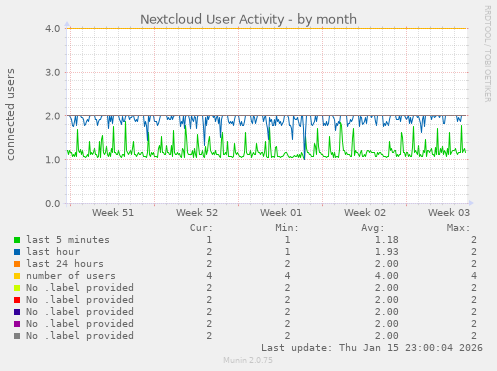Click the gray legend swatch
Image resolution: width=497 pixels, height=371 pixels.
[x=17, y=336]
